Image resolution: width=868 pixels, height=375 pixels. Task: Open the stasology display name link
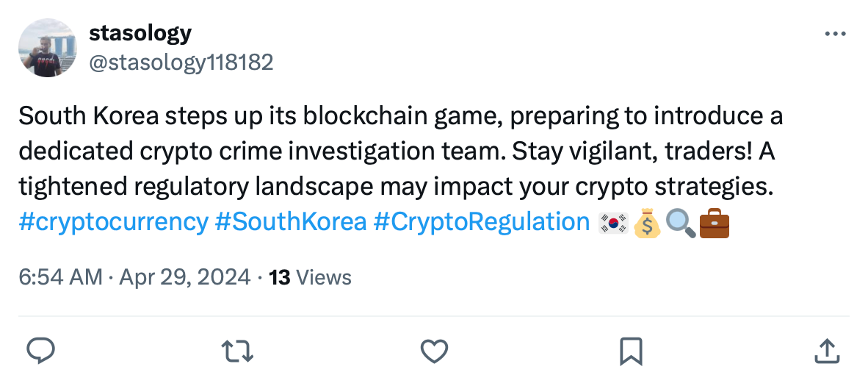140,33
